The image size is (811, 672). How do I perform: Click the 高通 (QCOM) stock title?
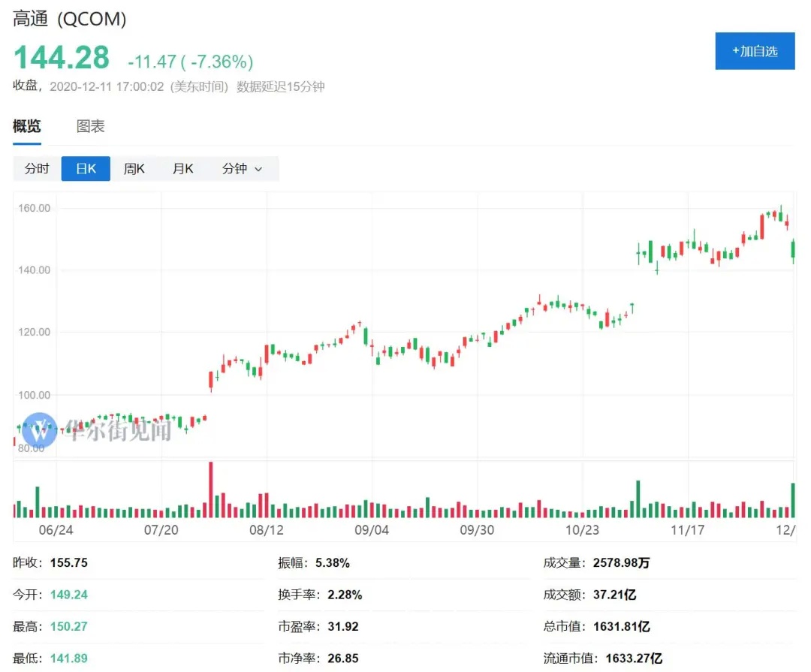69,19
